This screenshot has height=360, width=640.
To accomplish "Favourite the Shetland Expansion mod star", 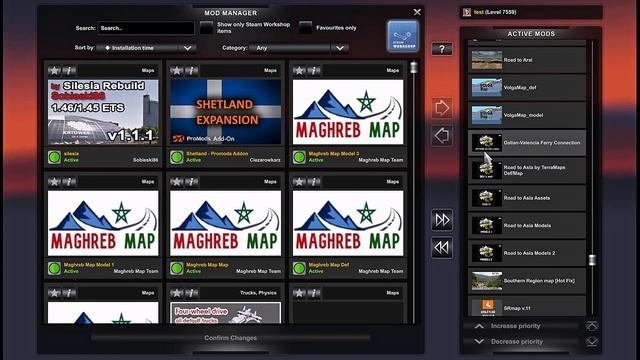I will click(x=177, y=71).
